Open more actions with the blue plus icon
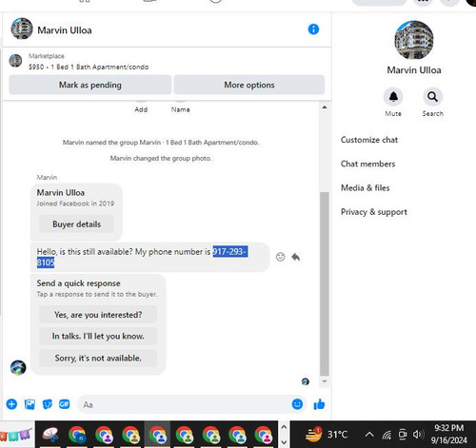The image size is (476, 448). point(11,404)
